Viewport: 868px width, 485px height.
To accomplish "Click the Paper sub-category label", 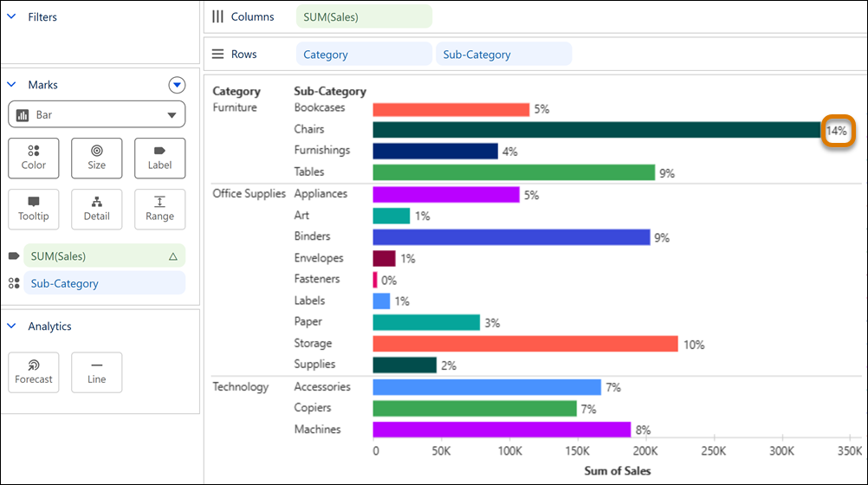I will [x=308, y=321].
